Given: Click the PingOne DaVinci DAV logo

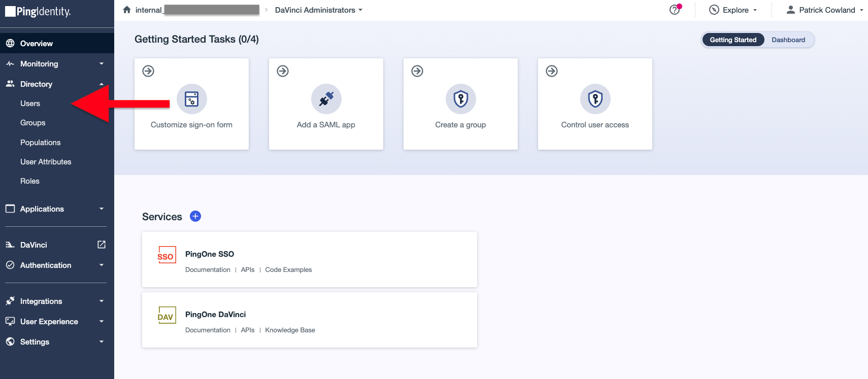Looking at the screenshot, I should click(166, 315).
